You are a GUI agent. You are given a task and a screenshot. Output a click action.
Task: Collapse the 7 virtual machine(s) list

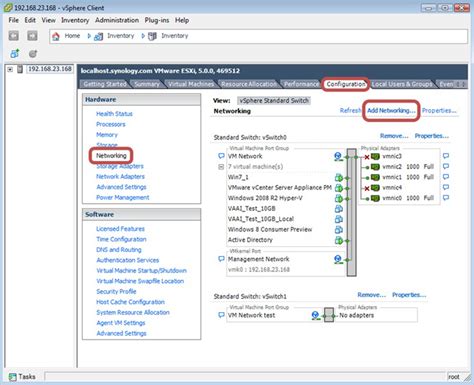click(x=221, y=167)
